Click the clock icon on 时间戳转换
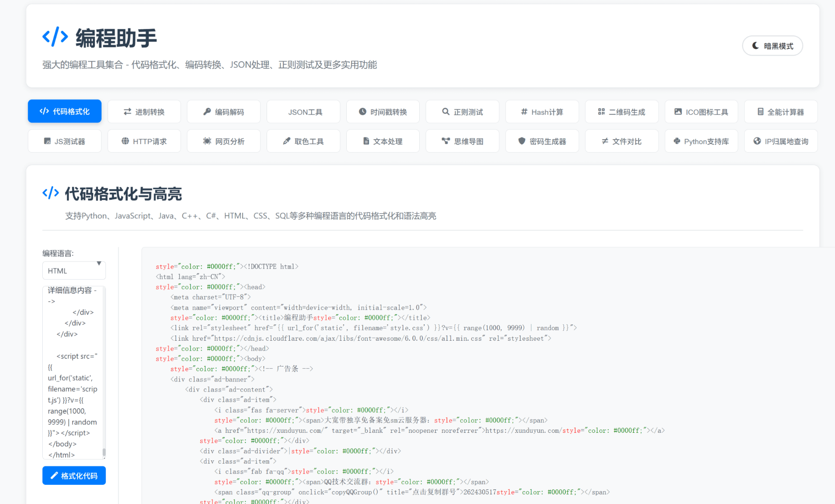 [x=363, y=112]
